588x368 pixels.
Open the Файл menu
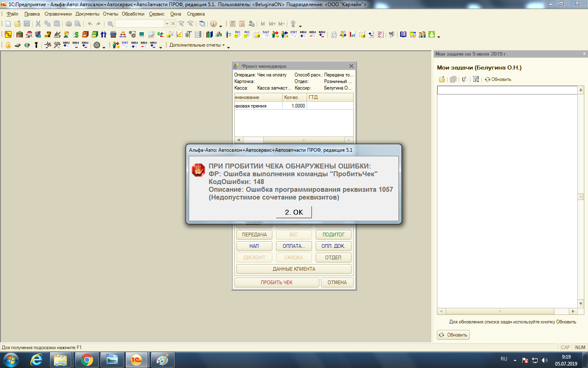point(12,14)
